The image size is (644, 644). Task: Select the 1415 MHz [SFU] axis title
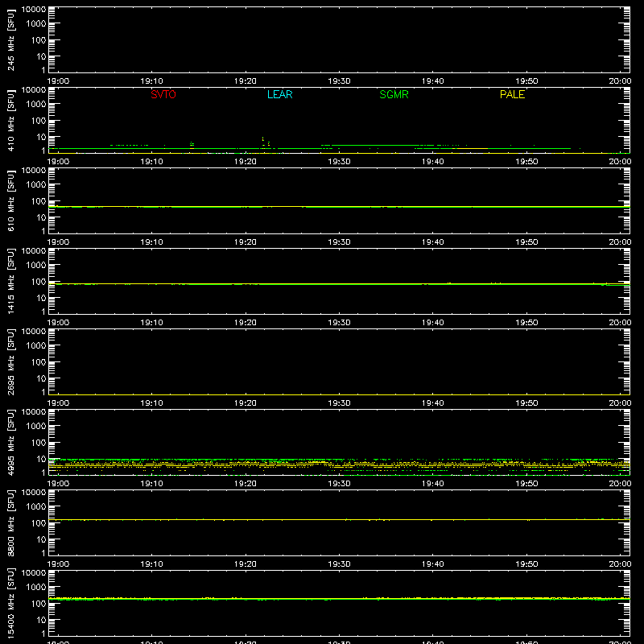10,281
